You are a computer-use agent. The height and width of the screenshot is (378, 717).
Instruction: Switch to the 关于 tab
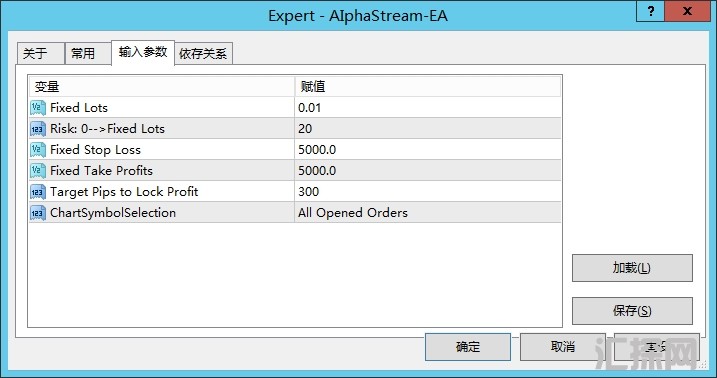click(x=40, y=53)
